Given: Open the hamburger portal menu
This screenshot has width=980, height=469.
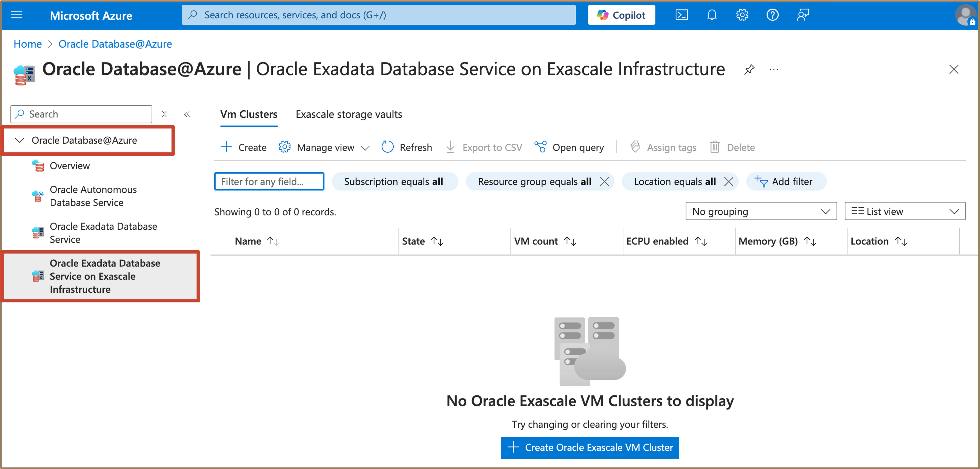Looking at the screenshot, I should coord(16,15).
